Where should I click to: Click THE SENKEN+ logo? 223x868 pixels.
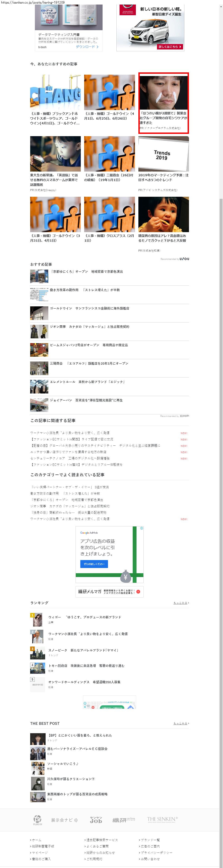click(162, 819)
